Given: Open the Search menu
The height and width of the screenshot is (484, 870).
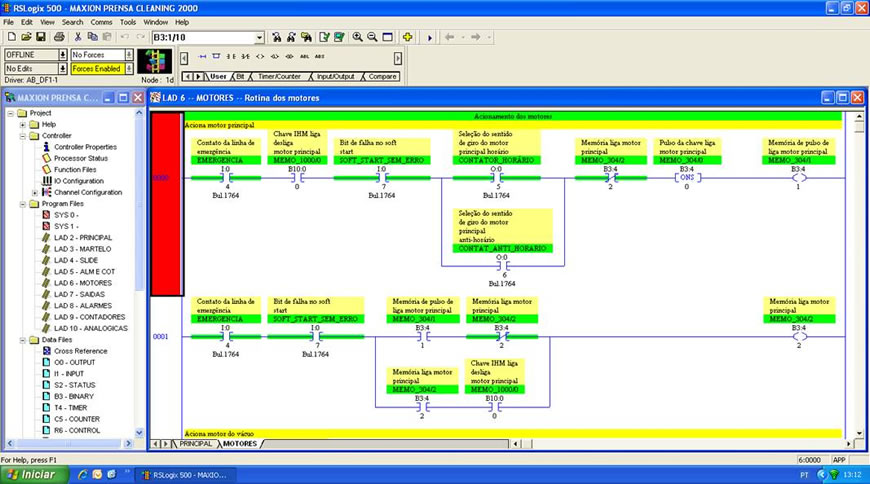Looking at the screenshot, I should 72,22.
